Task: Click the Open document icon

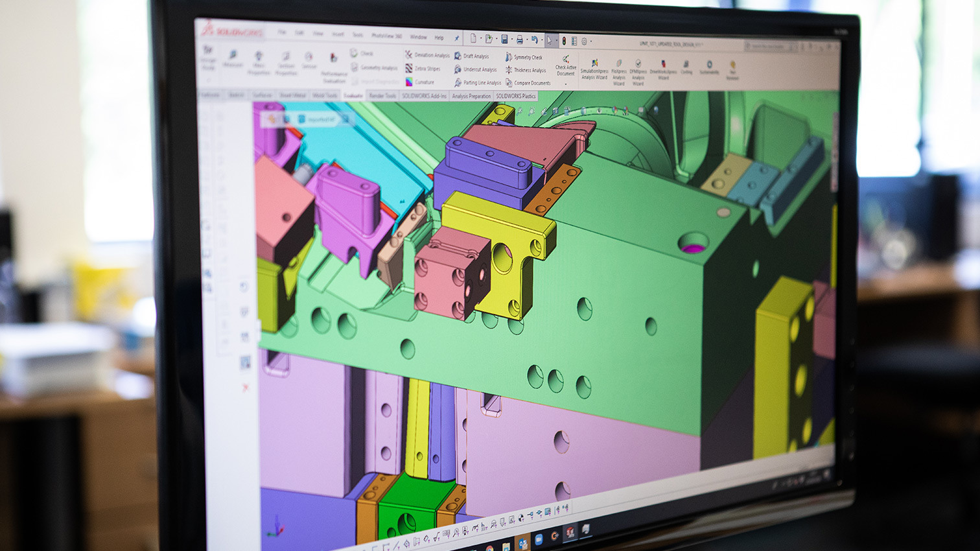Action: pos(489,39)
